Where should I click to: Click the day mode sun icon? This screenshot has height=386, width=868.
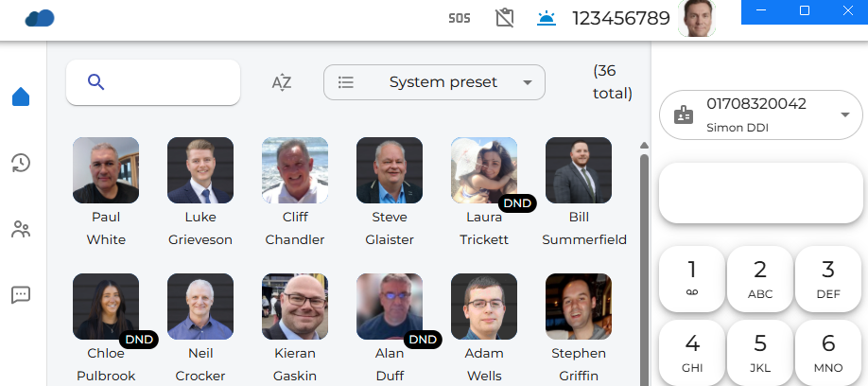point(547,18)
